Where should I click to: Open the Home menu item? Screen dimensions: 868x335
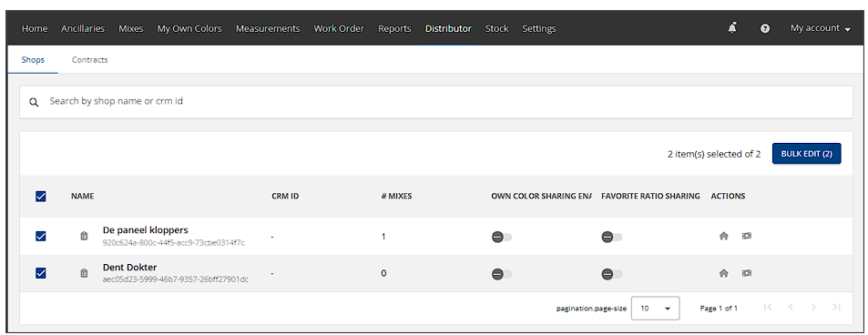(35, 28)
